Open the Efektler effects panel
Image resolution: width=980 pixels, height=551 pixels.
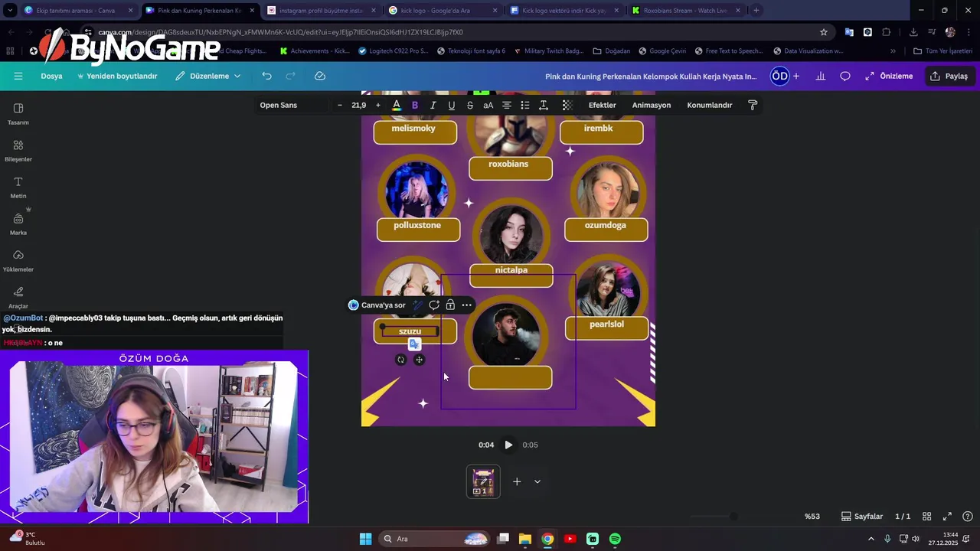coord(602,105)
